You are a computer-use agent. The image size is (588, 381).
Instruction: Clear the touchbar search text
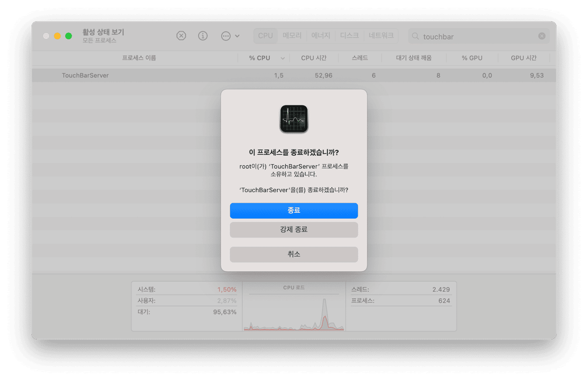[542, 36]
